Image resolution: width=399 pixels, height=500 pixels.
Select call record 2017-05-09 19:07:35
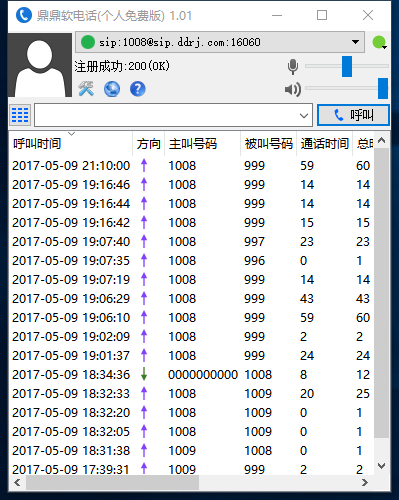pyautogui.click(x=191, y=261)
